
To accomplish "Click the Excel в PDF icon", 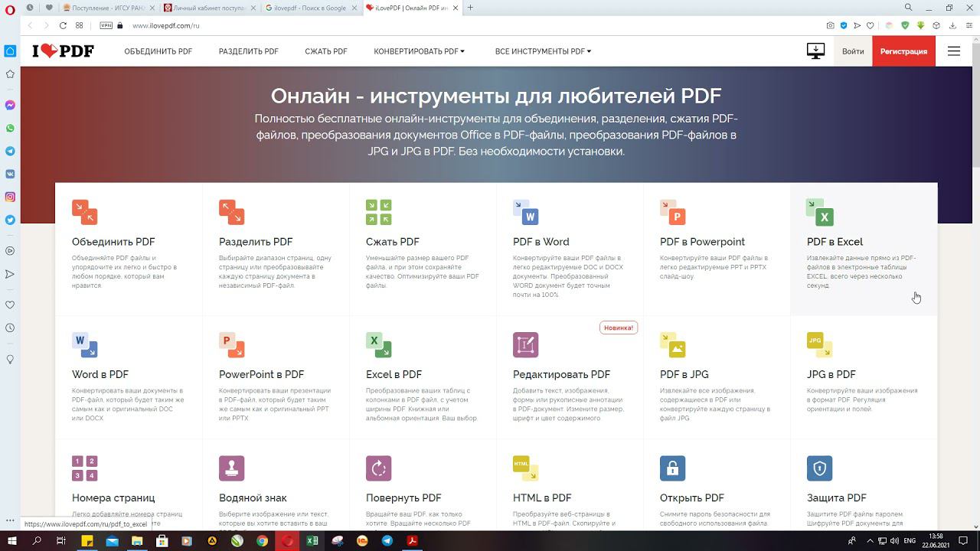I will tap(378, 344).
